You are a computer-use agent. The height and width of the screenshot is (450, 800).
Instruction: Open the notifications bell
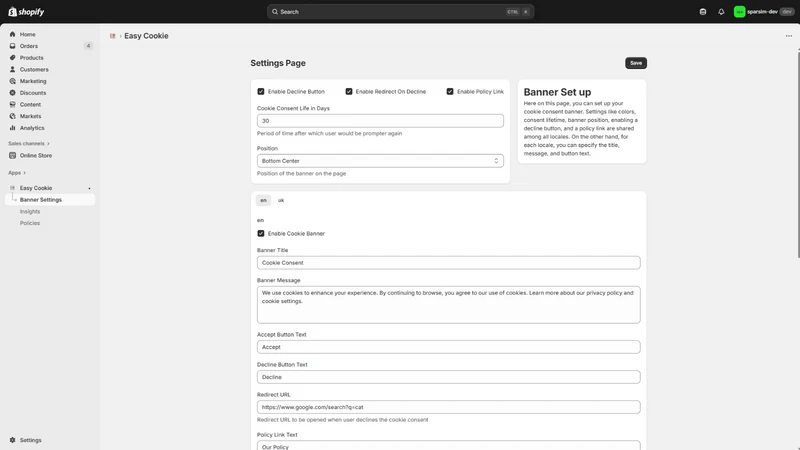click(721, 12)
